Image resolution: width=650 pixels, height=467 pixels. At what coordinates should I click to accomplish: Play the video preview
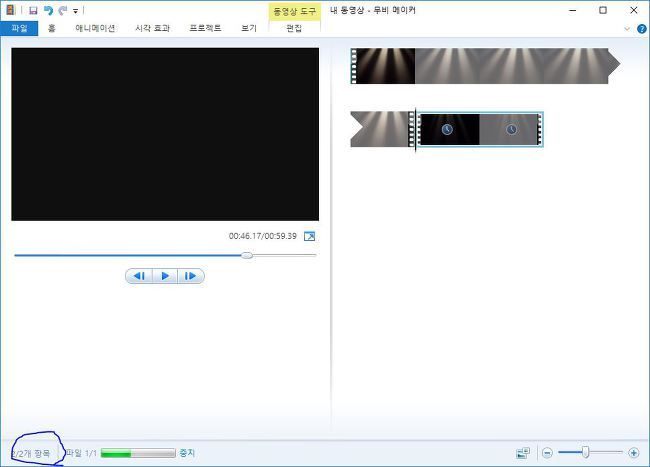(165, 276)
